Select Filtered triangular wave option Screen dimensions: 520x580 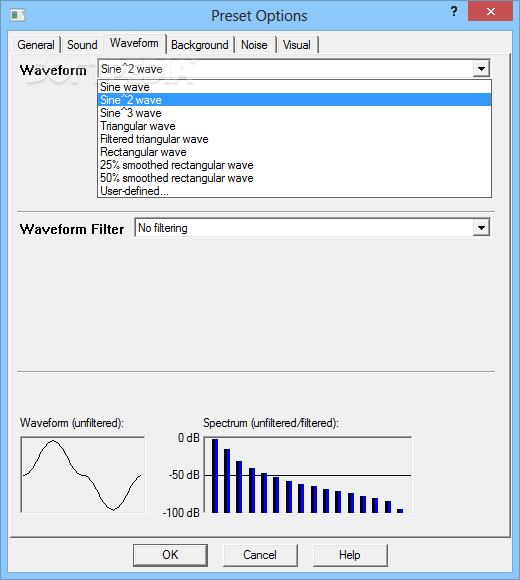[x=294, y=139]
